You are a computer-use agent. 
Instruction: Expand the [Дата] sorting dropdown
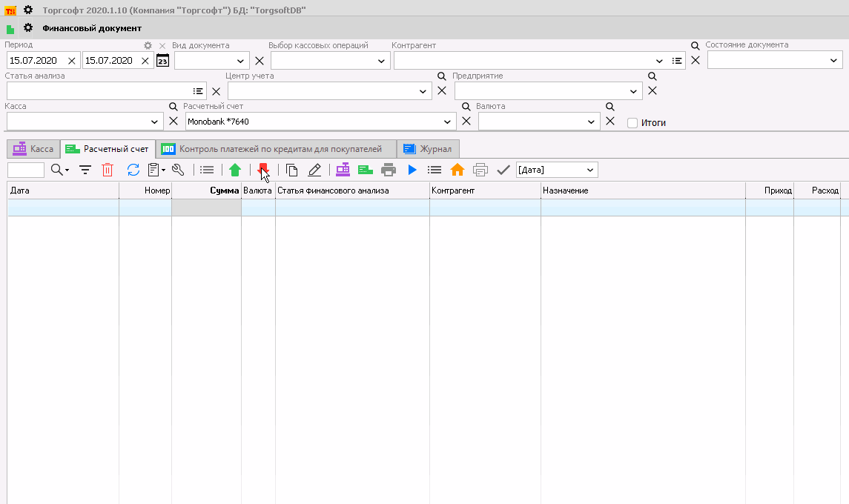point(590,170)
